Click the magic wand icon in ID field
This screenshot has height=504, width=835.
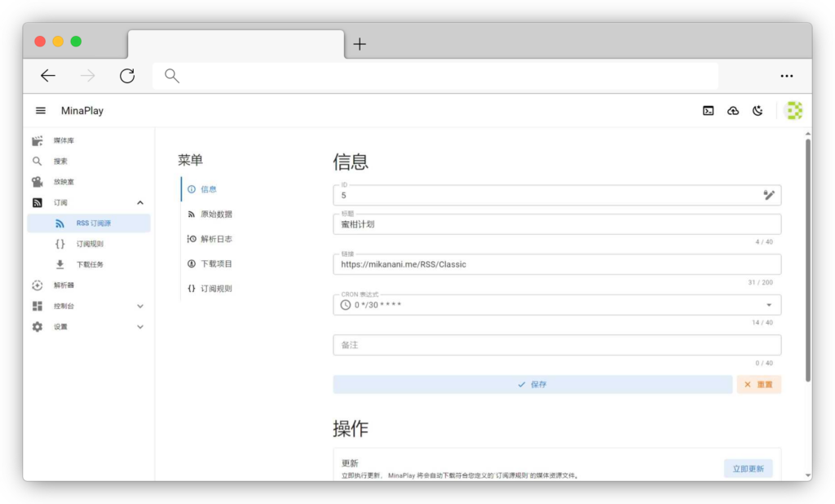coord(768,195)
